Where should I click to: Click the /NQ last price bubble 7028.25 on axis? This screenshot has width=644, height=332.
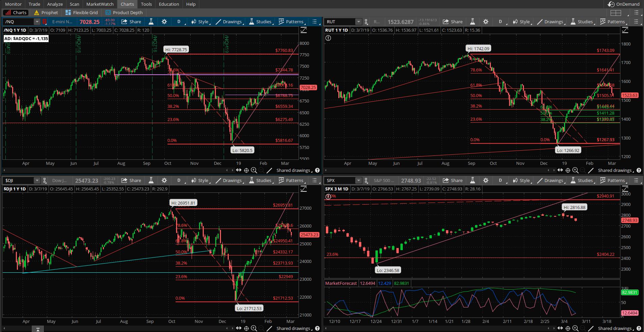[x=308, y=87]
